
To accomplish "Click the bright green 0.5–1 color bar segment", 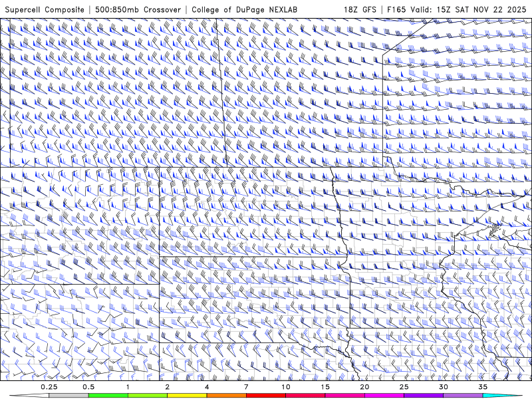I will pos(108,395).
